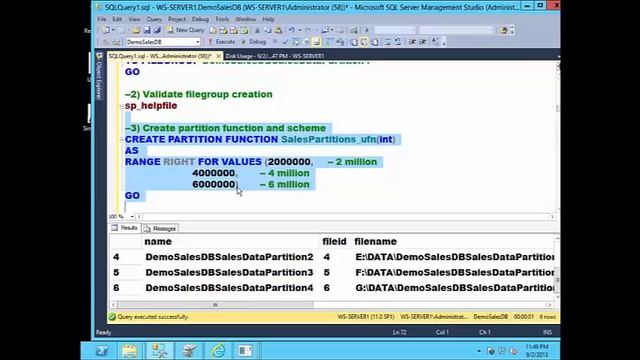640x360 pixels.
Task: Select cell DemoSalesDBSalesDataPartition3
Action: click(x=229, y=273)
